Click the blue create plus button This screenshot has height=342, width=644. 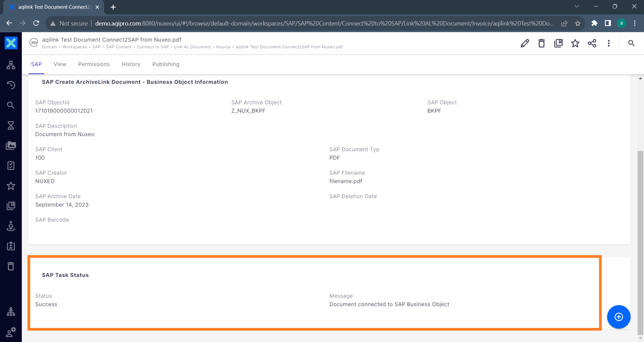coord(619,317)
